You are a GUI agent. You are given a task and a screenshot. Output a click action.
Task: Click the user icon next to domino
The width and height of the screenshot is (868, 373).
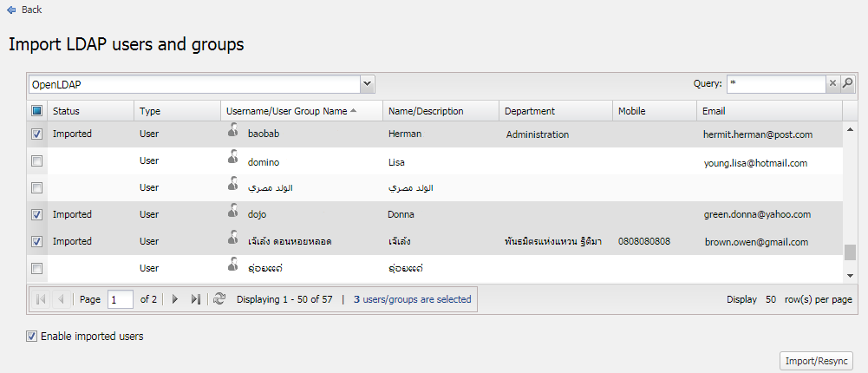pyautogui.click(x=232, y=159)
